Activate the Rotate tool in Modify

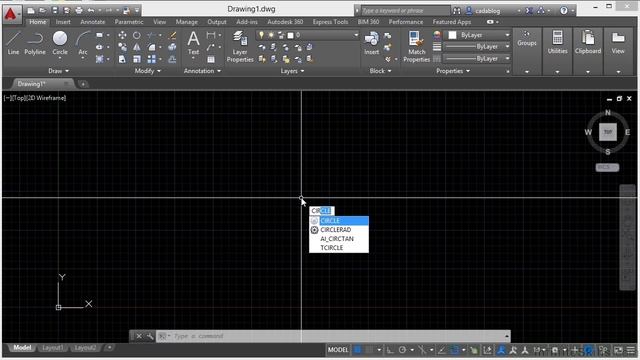pyautogui.click(x=137, y=36)
